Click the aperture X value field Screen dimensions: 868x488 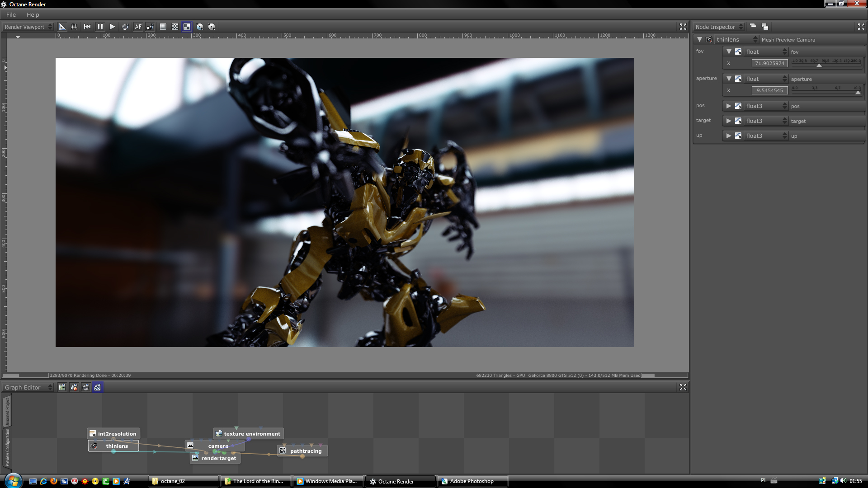[x=769, y=90]
